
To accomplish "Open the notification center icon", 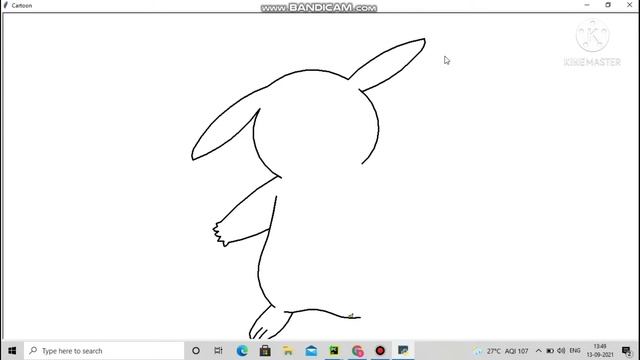I will 627,351.
